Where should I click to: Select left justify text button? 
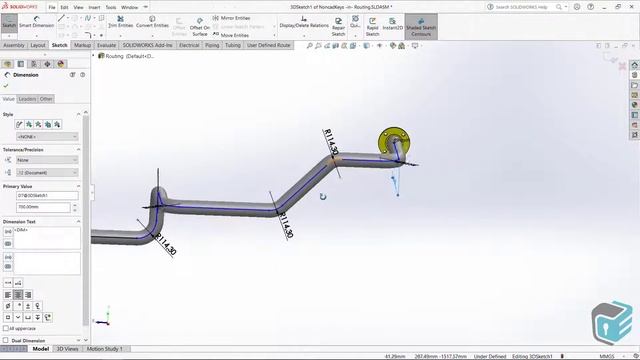(x=8, y=295)
